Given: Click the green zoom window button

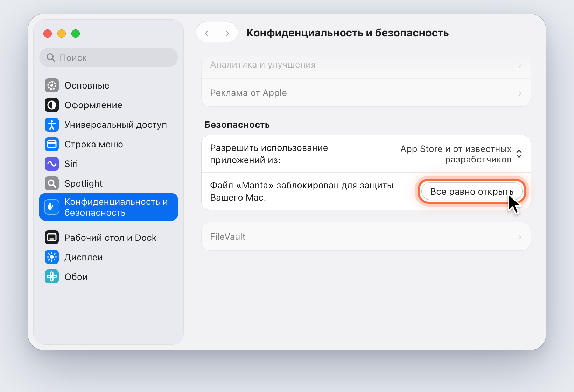Looking at the screenshot, I should tap(76, 34).
